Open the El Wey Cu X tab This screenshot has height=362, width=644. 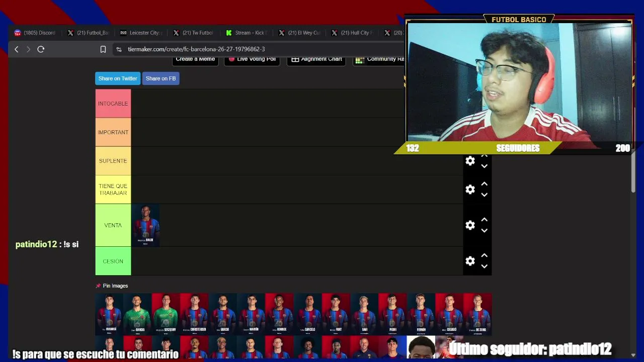coord(299,33)
